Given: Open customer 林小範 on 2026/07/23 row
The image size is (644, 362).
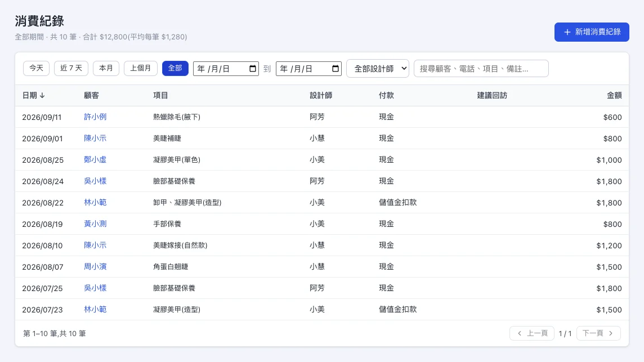Looking at the screenshot, I should click(x=95, y=309).
